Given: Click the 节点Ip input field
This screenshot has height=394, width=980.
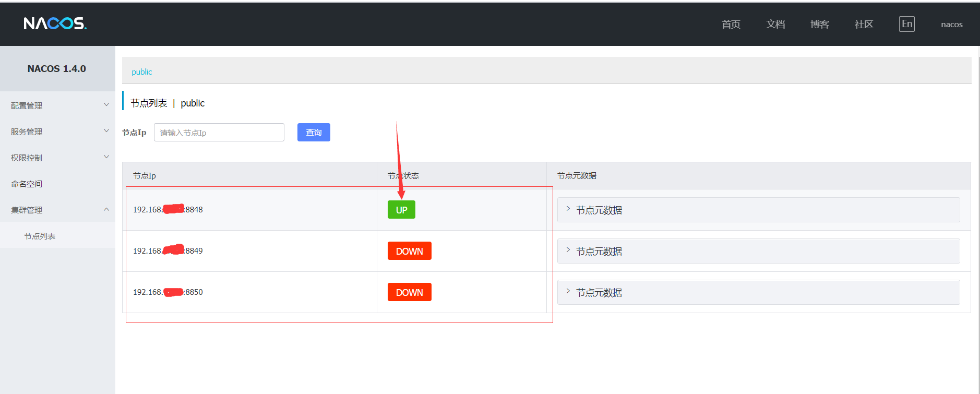Looking at the screenshot, I should click(219, 133).
